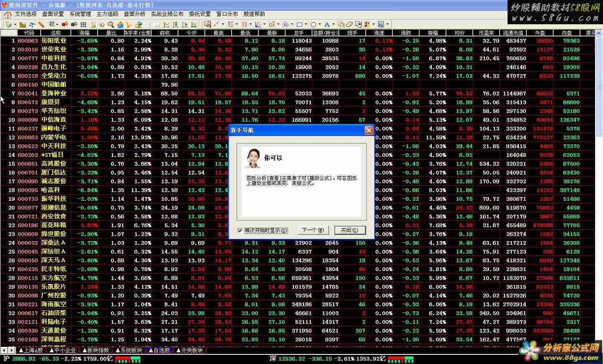Sort by the 市盈率 column header
This screenshot has height=364, width=603.
pyautogui.click(x=486, y=33)
